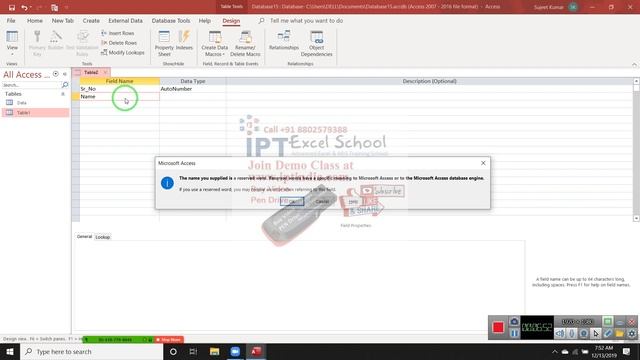Collapse the Tables group

(63, 94)
